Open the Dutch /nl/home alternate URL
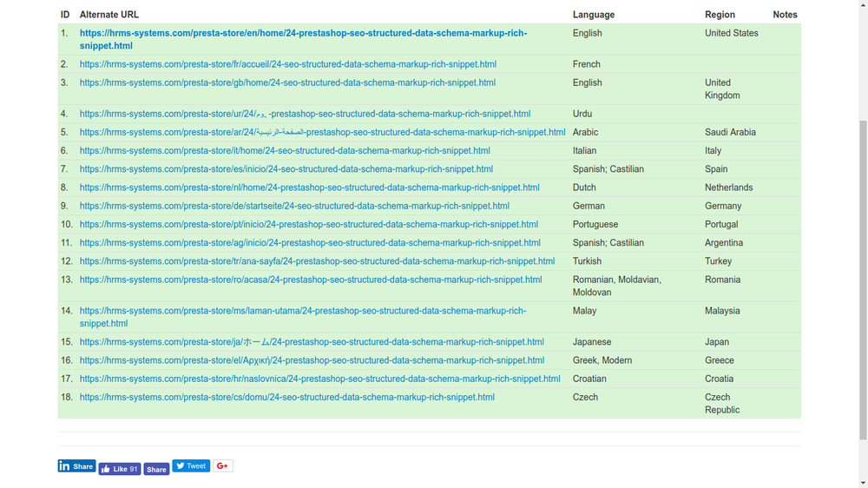The height and width of the screenshot is (488, 868). (310, 188)
